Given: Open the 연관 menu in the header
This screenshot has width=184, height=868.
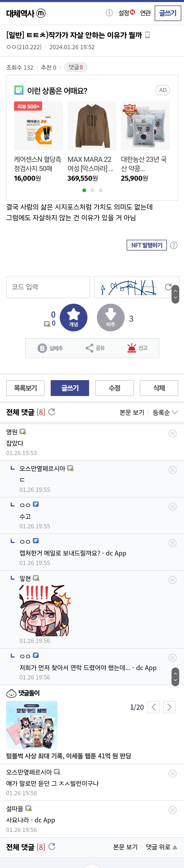Looking at the screenshot, I should pyautogui.click(x=146, y=13).
